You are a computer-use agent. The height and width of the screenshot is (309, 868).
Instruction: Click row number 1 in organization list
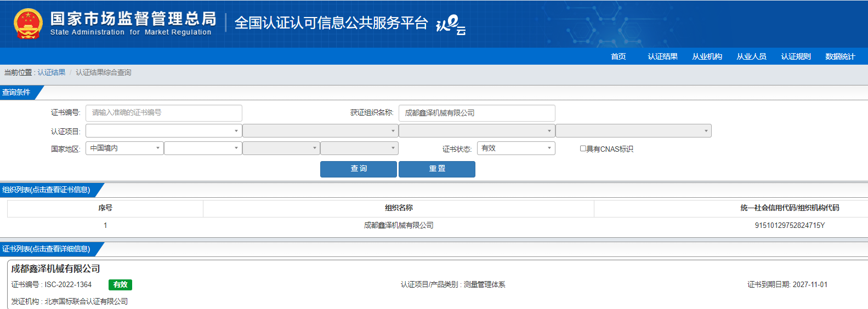point(105,225)
